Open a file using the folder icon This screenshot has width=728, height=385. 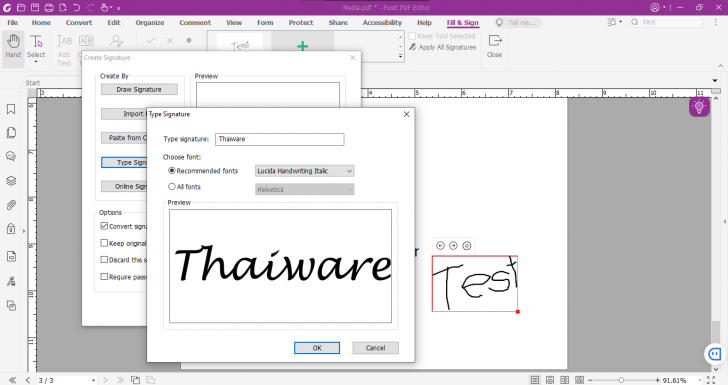tap(21, 7)
